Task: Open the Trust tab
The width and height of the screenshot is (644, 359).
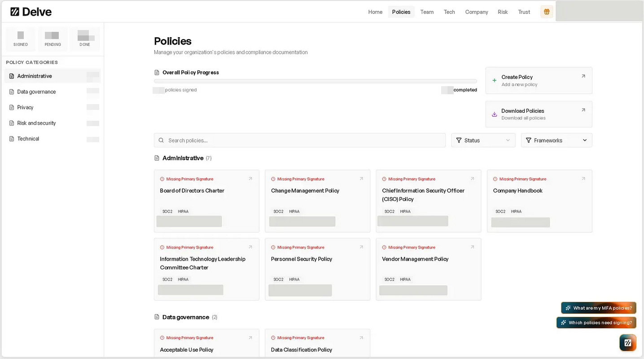Action: (524, 12)
